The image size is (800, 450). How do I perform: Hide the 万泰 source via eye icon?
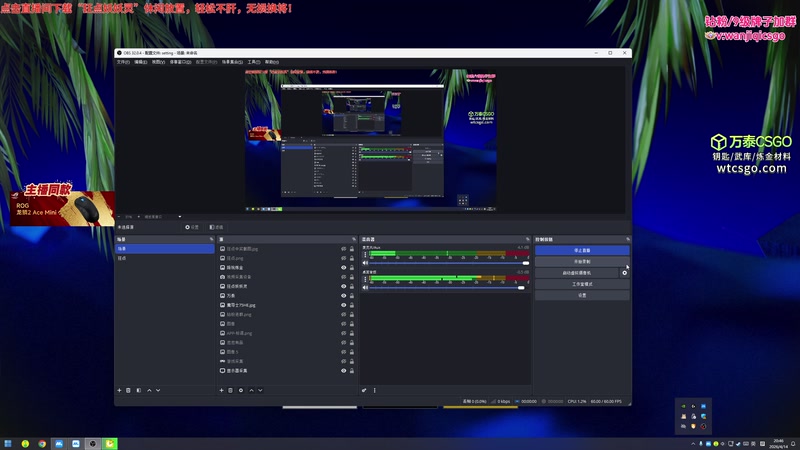[343, 295]
